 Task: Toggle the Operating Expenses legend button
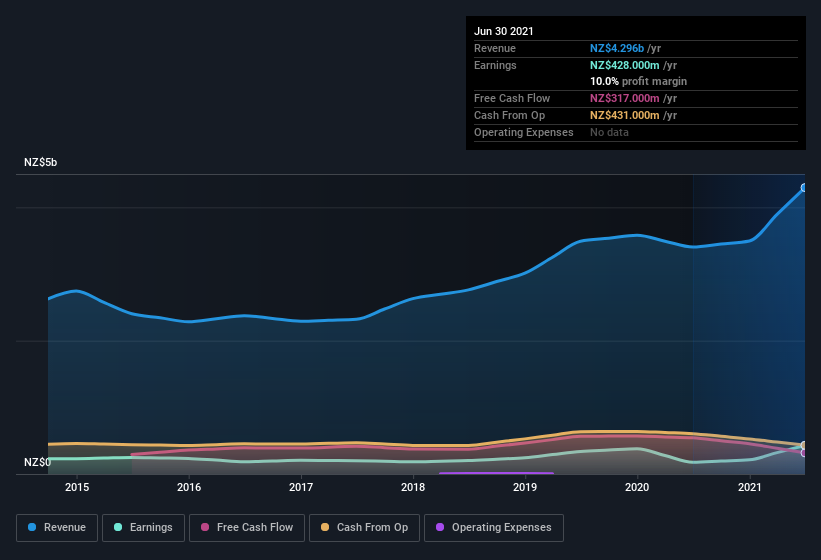(x=494, y=528)
